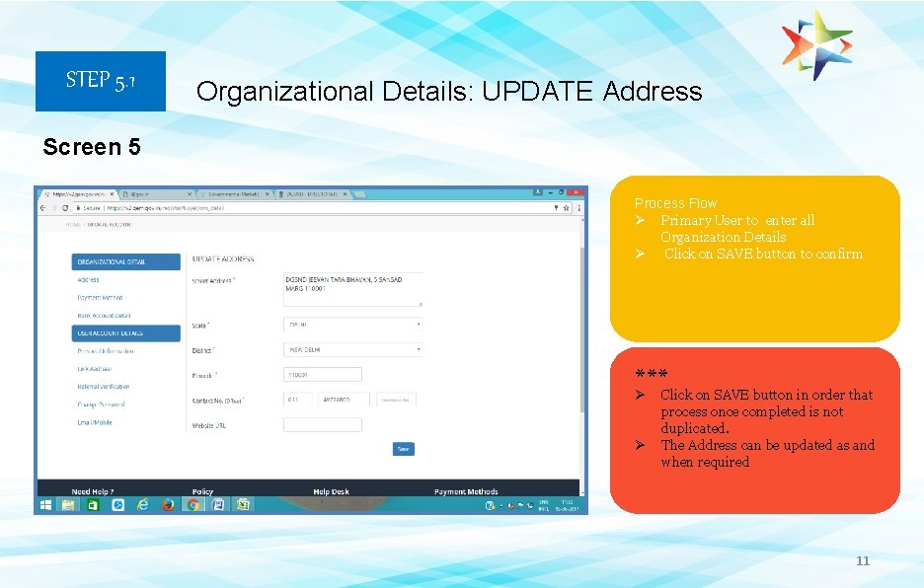Click the Save button on the form
924x588 pixels.
pyautogui.click(x=403, y=449)
